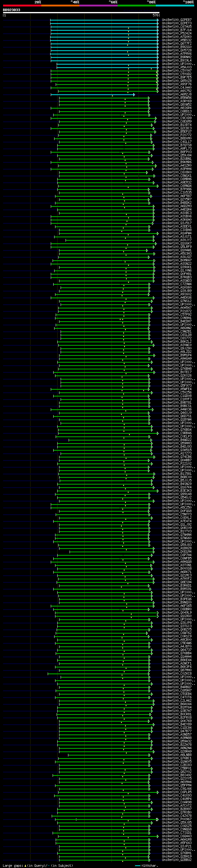Open hit UniRef100_C6TAU5
The image size is (197, 868).
[x=176, y=26]
